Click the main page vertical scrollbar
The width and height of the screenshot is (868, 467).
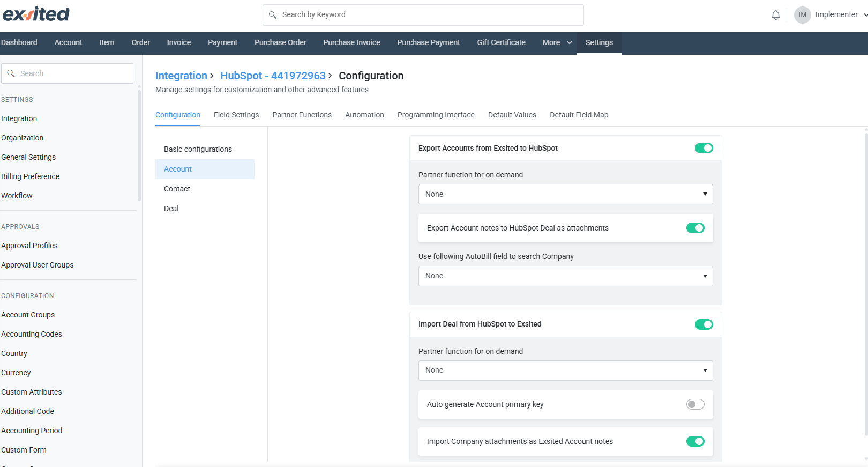866,284
